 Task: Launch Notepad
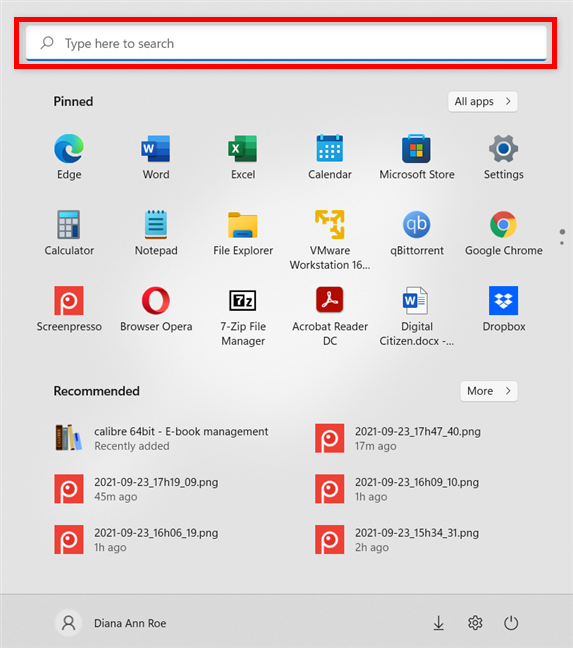coord(156,233)
